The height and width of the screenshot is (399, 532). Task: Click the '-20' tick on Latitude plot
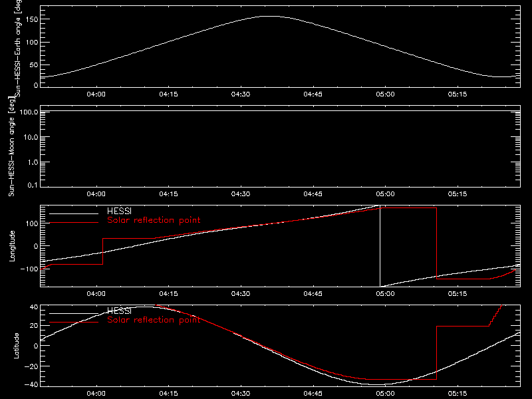pyautogui.click(x=31, y=366)
